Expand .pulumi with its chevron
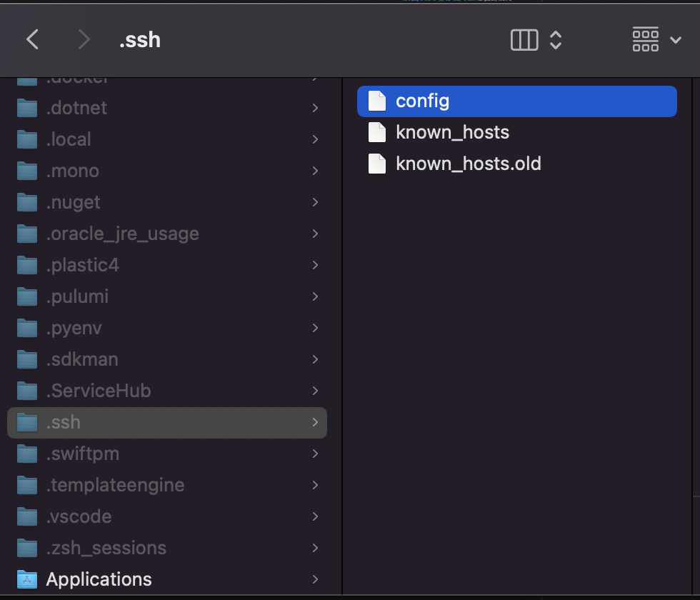 click(x=315, y=296)
